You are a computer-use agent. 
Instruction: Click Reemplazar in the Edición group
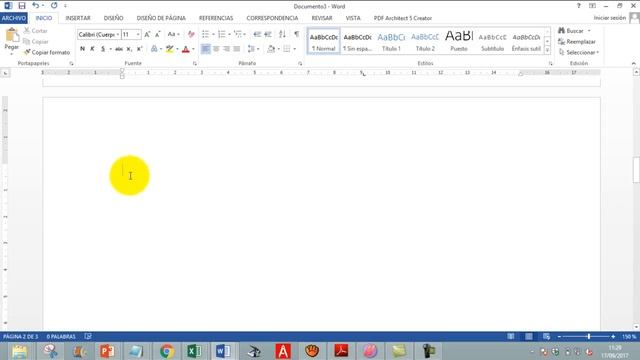(x=577, y=42)
